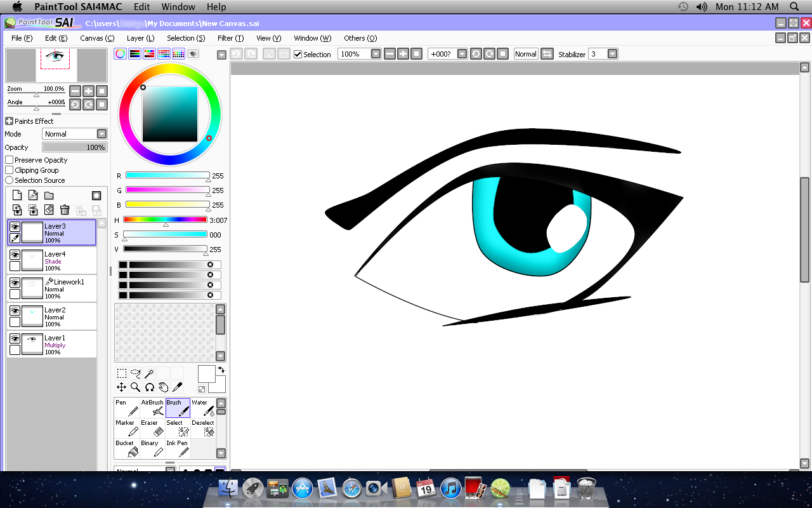Select the Pen tool
This screenshot has height=508, width=812.
coord(127,408)
